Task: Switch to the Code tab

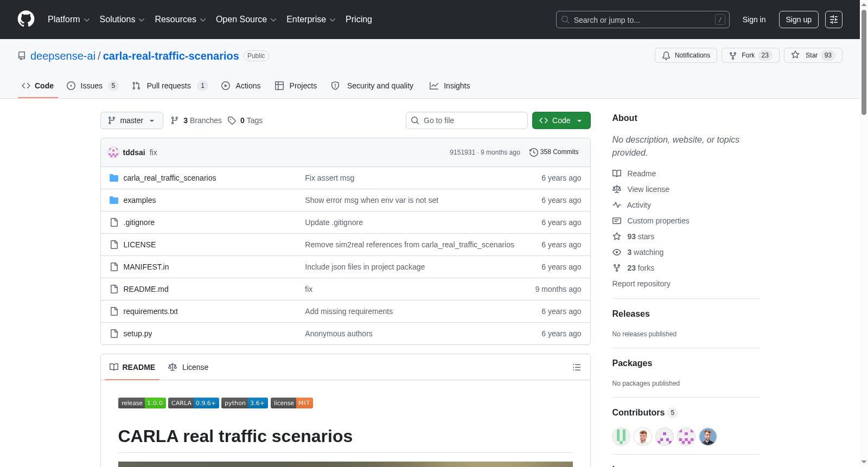Action: [38, 86]
